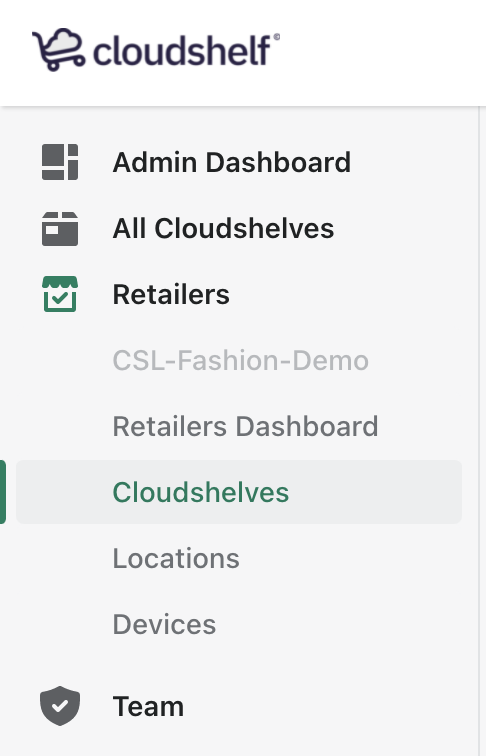This screenshot has height=756, width=486.
Task: Select the CSL-Fashion-Demo retailer
Action: pyautogui.click(x=241, y=360)
